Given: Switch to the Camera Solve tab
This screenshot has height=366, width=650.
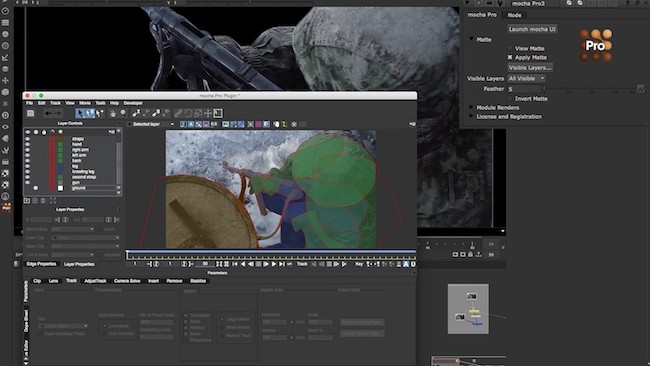Looking at the screenshot, I should (x=127, y=281).
